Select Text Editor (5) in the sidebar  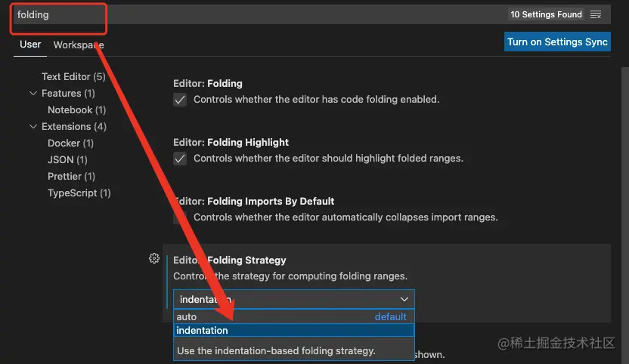click(x=73, y=77)
